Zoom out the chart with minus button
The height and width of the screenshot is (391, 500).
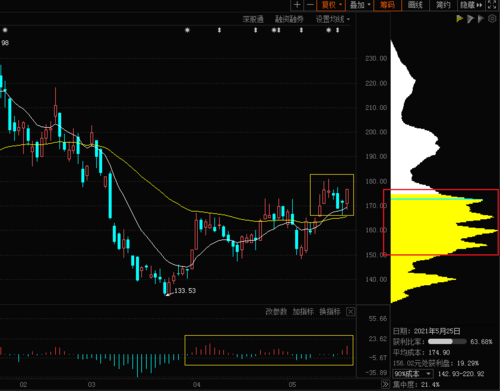pyautogui.click(x=310, y=5)
